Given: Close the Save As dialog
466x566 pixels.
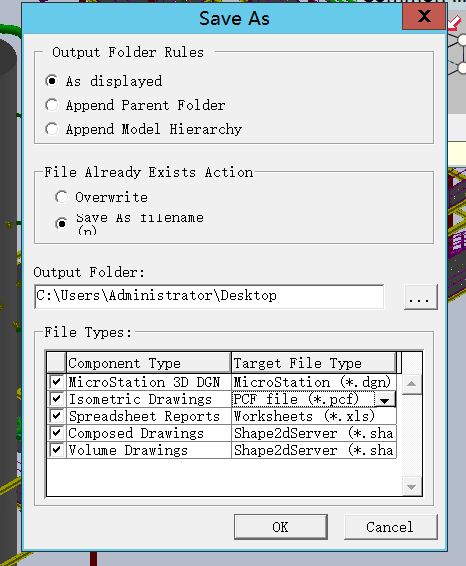Looking at the screenshot, I should coord(424,16).
